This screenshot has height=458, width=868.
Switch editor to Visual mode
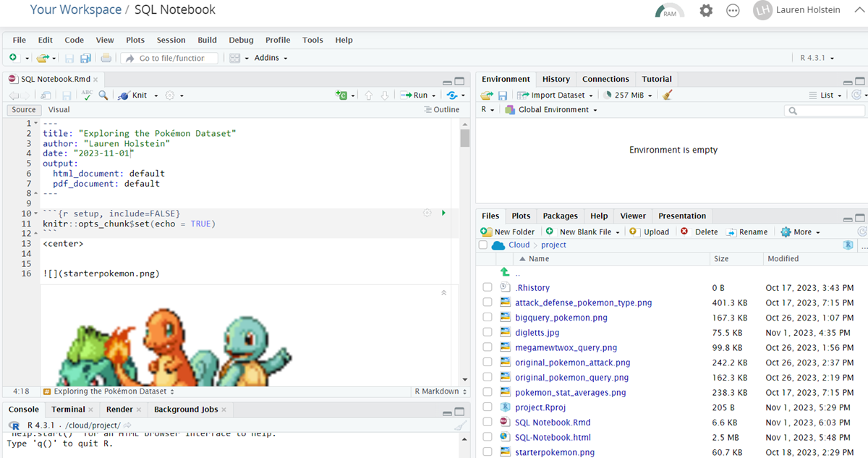pos(59,110)
